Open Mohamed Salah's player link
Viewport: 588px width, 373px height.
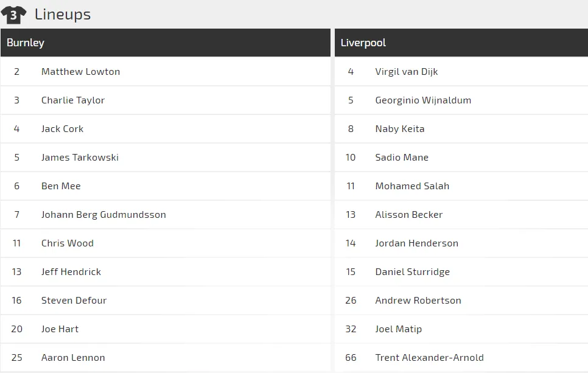pos(412,186)
